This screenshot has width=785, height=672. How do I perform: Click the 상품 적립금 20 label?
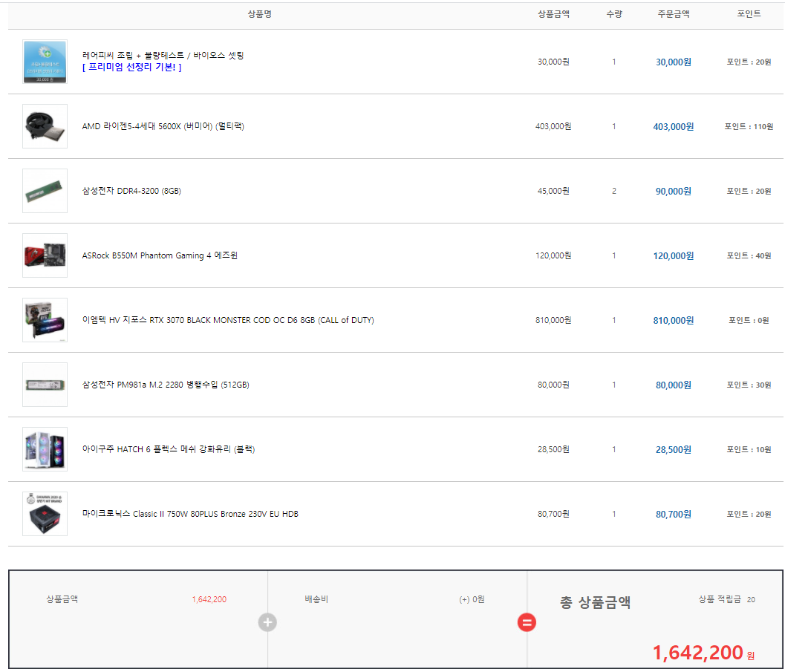click(726, 599)
